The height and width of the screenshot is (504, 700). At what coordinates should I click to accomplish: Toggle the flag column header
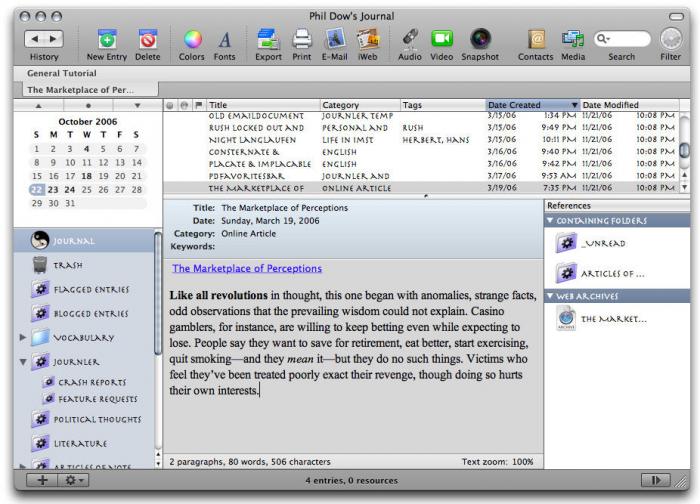click(199, 105)
